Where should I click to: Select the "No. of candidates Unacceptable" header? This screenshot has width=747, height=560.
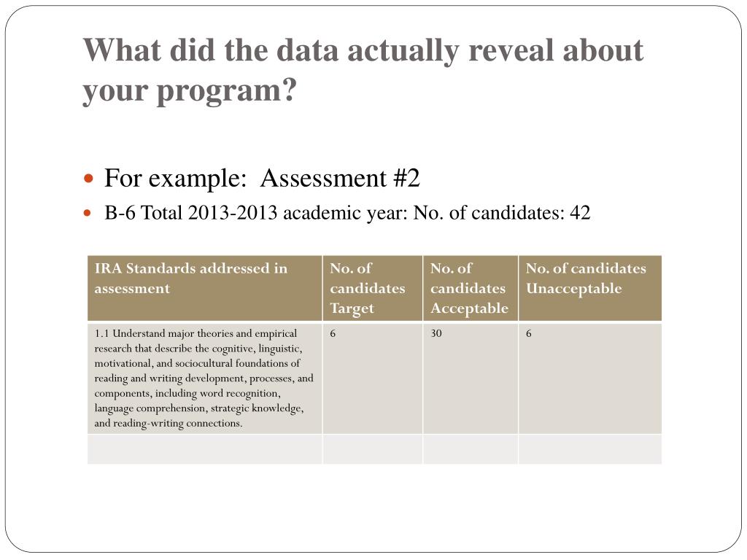pos(586,278)
